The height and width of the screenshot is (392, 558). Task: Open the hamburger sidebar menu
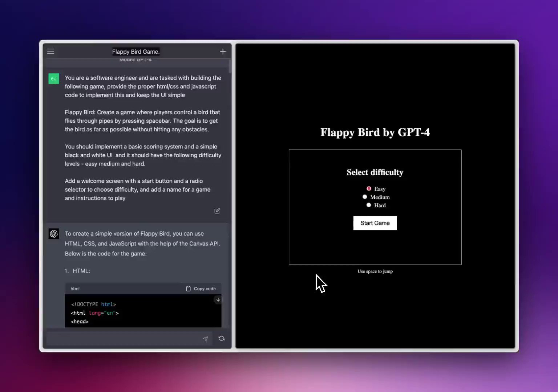point(50,52)
